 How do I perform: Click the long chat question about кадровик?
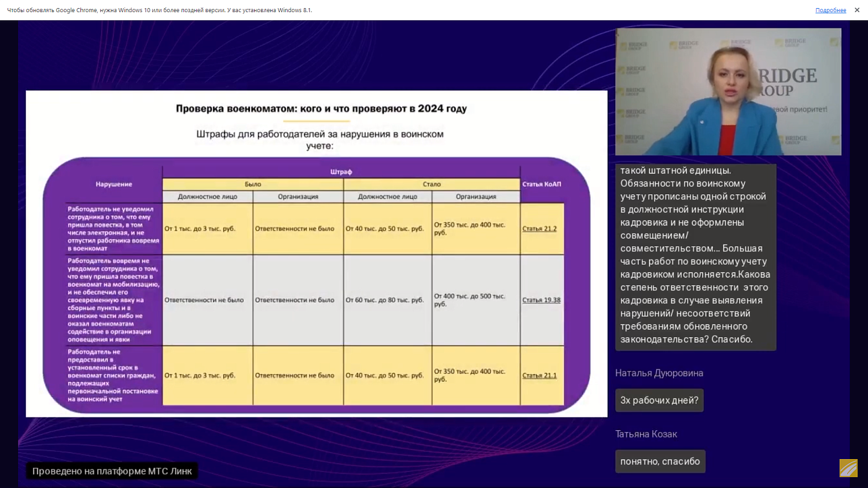[x=695, y=255]
